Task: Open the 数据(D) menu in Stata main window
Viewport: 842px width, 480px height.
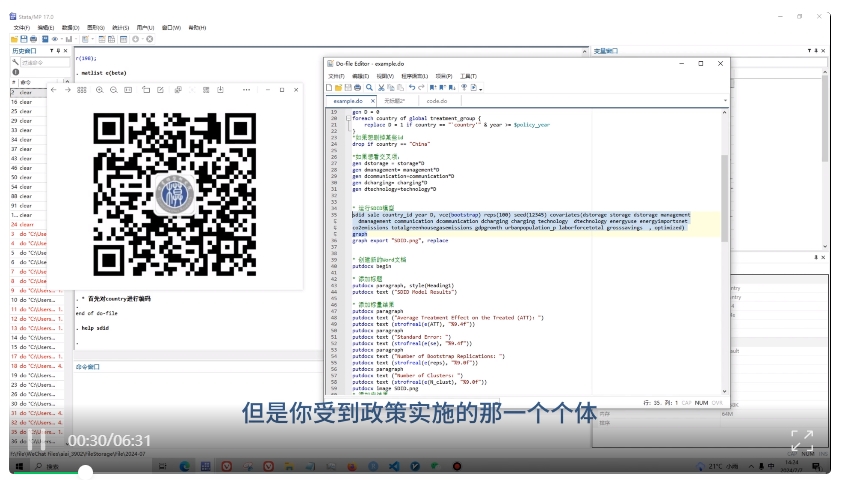Action: click(x=70, y=27)
